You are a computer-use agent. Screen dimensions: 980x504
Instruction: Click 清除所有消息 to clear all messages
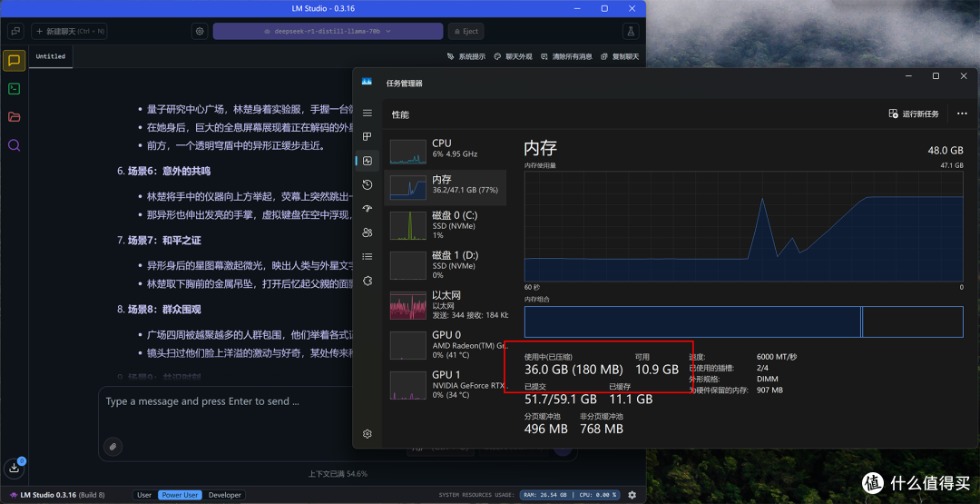[x=567, y=57]
